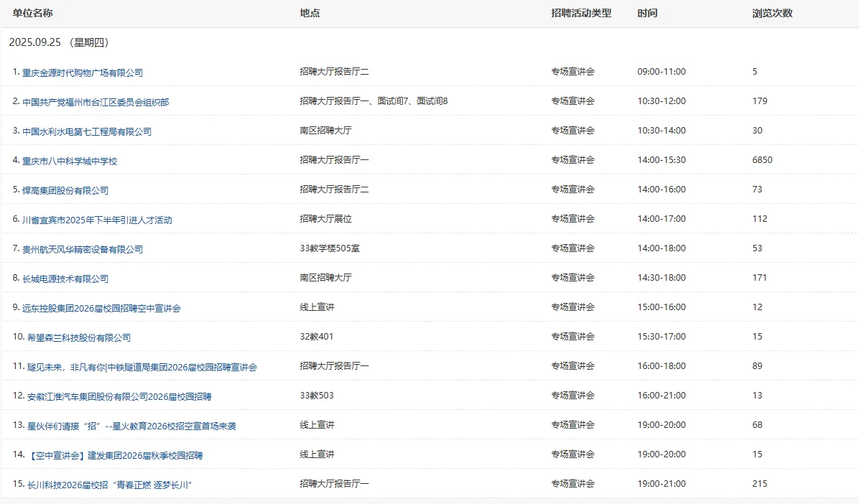Click location 32教401
The image size is (859, 504).
click(x=316, y=337)
